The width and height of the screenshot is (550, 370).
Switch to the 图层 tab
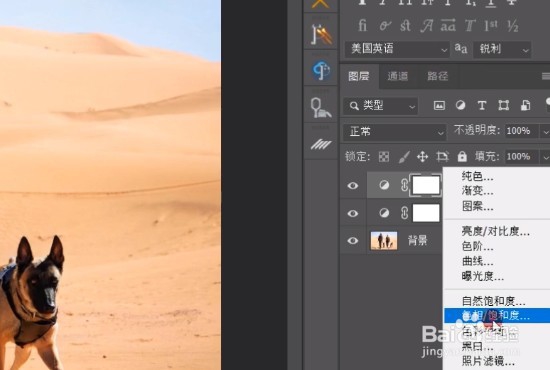click(359, 76)
